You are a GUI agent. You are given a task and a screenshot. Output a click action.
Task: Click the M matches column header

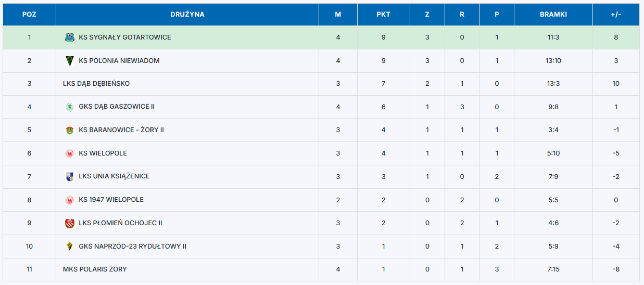click(x=338, y=15)
